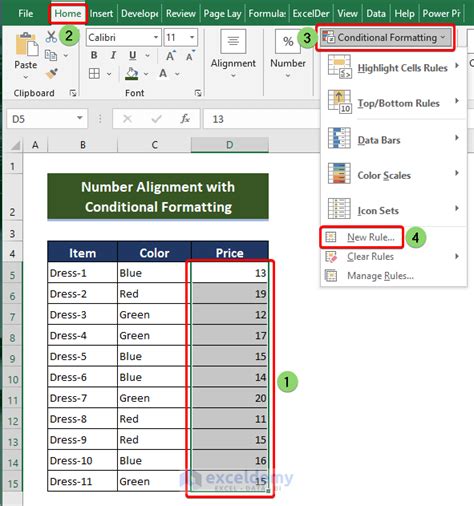474x506 pixels.
Task: Choose Data Bars menu entry
Action: tap(393, 139)
